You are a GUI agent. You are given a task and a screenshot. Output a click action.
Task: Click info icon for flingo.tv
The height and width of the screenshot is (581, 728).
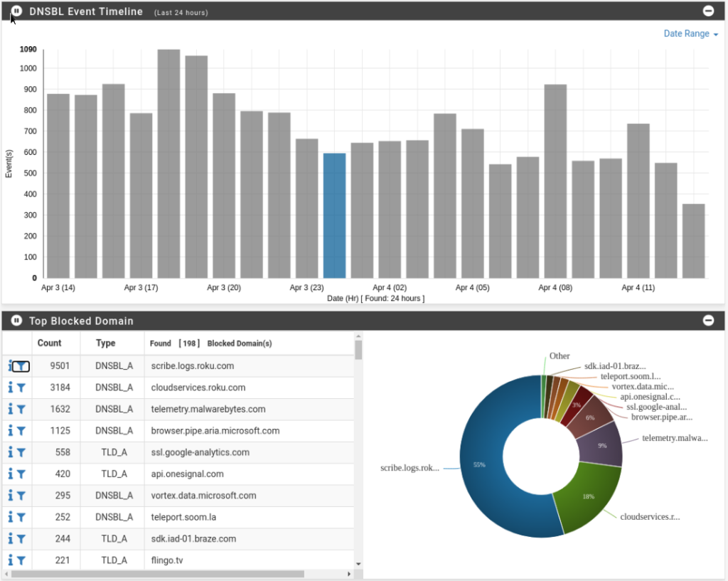pyautogui.click(x=10, y=560)
